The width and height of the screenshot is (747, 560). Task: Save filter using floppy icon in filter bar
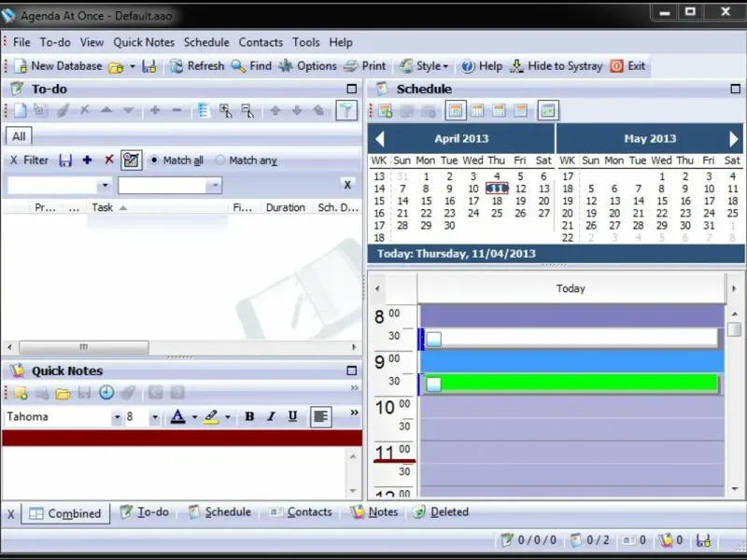pyautogui.click(x=65, y=161)
